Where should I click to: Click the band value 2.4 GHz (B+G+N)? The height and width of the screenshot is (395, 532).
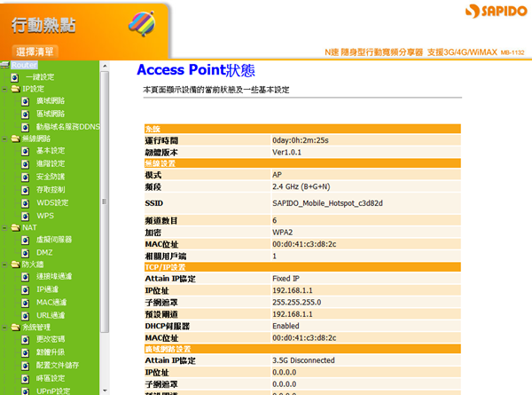[x=301, y=186]
